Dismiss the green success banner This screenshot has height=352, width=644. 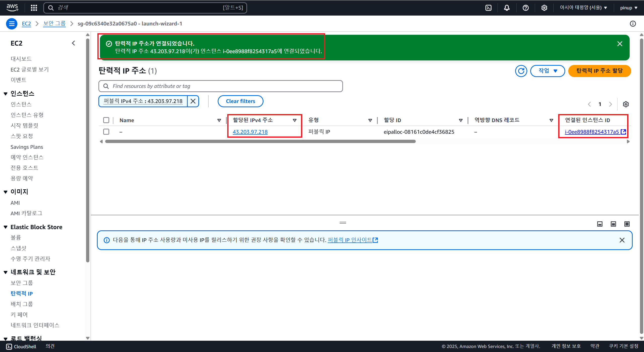620,44
